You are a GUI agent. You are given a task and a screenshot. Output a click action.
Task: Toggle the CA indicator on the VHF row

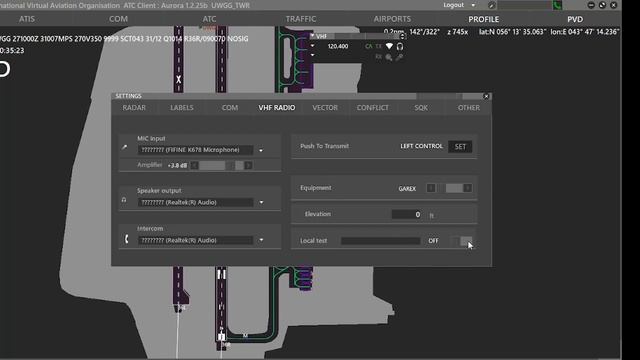(x=369, y=47)
